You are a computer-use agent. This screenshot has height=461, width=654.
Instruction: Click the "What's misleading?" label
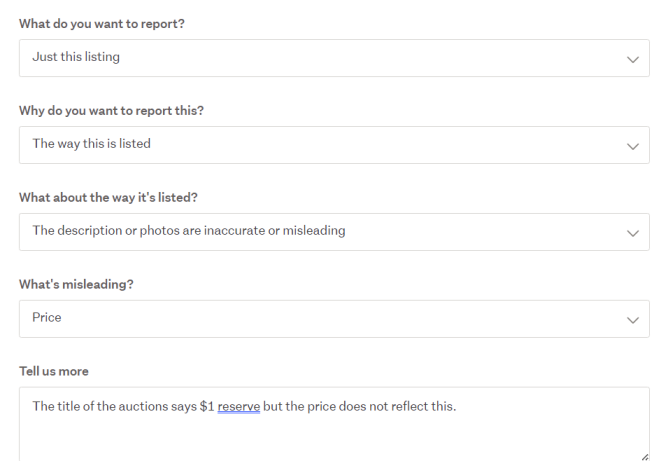tap(76, 284)
